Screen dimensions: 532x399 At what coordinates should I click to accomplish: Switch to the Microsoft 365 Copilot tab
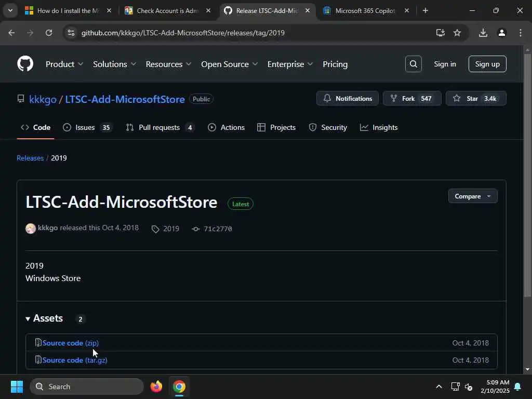tap(365, 10)
